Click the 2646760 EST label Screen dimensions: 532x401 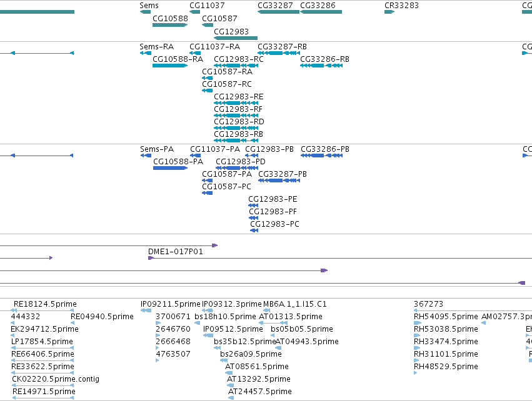173,329
